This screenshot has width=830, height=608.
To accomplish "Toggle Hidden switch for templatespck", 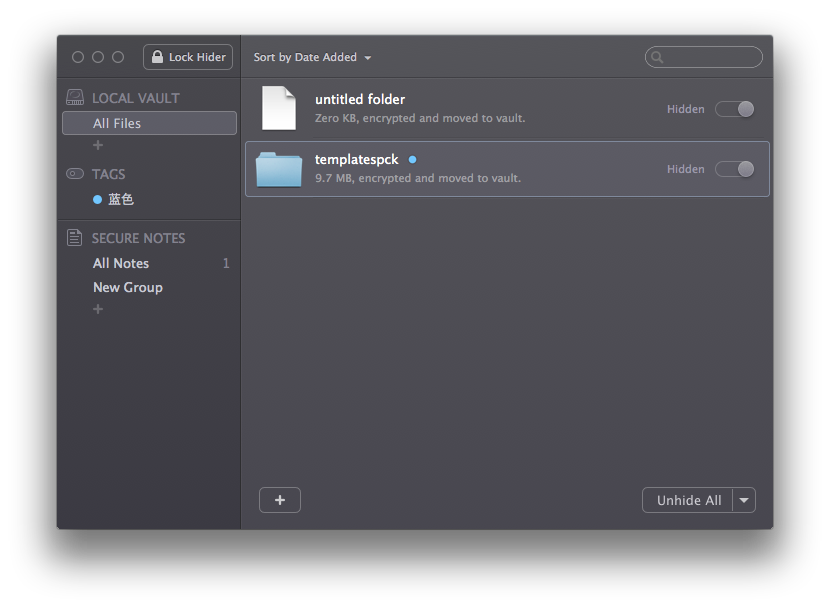I will pos(735,169).
